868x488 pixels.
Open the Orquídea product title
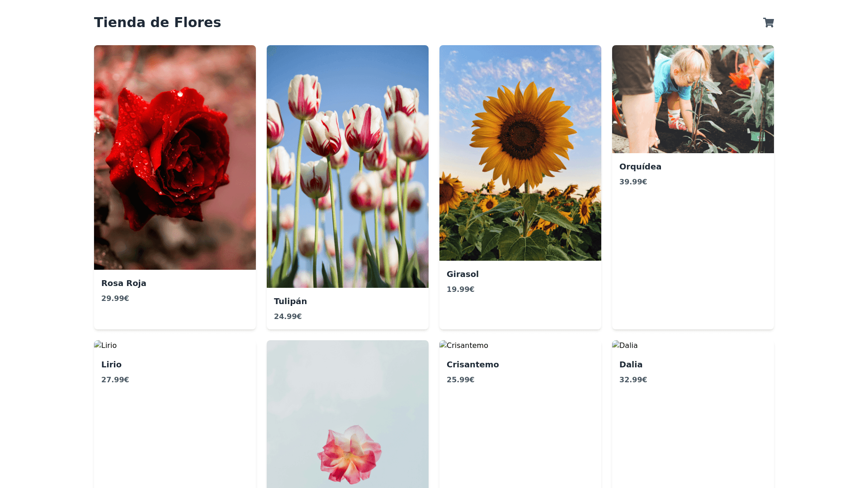point(640,167)
